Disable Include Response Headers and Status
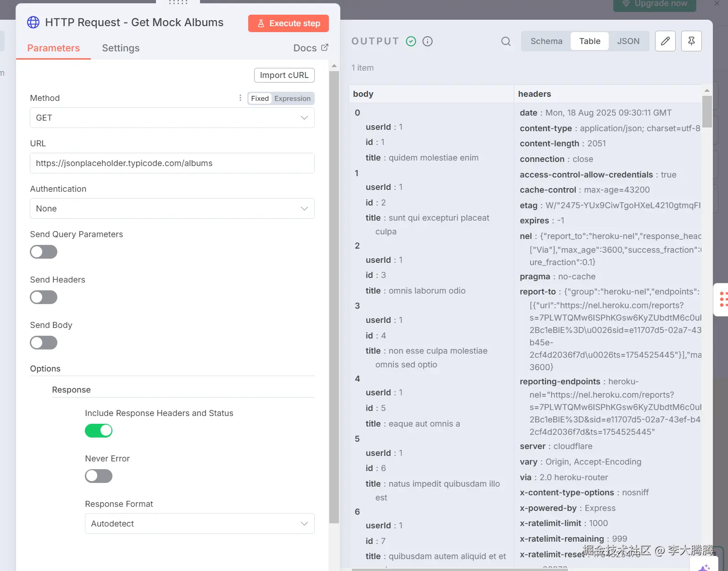Image resolution: width=728 pixels, height=571 pixels. click(99, 431)
